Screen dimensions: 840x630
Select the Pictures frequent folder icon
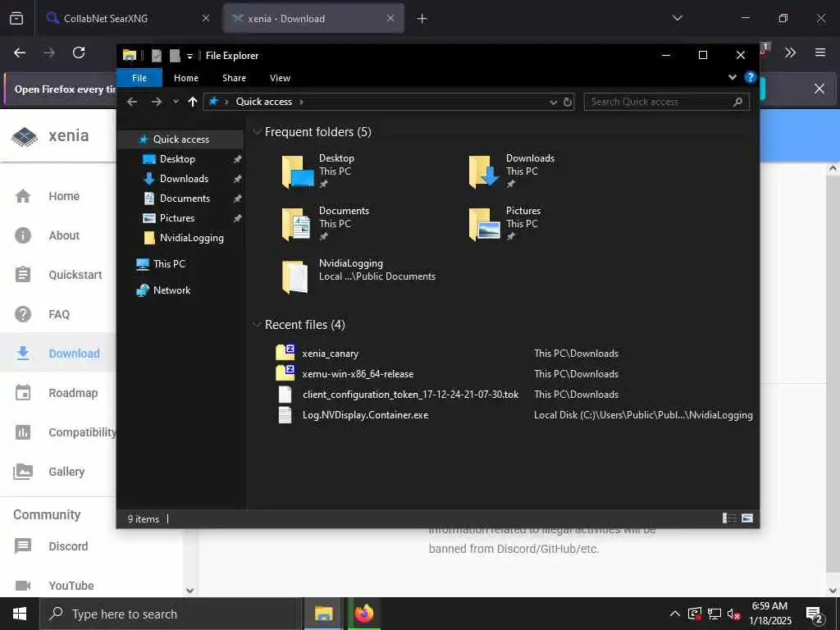(484, 224)
